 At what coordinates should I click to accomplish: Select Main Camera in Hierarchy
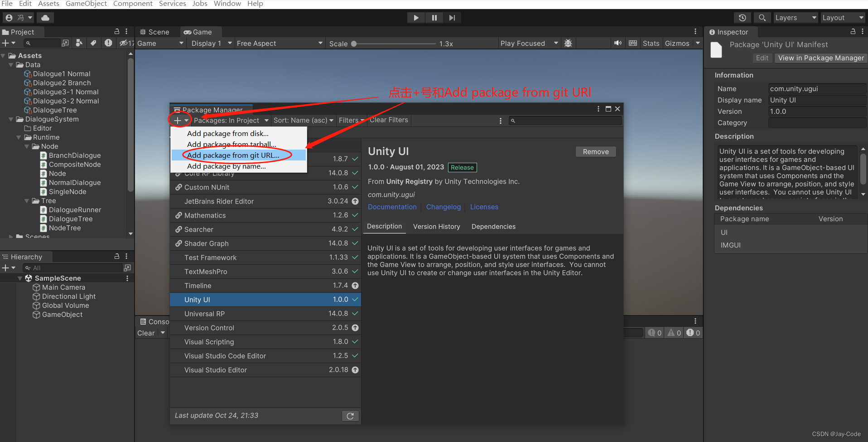(63, 287)
